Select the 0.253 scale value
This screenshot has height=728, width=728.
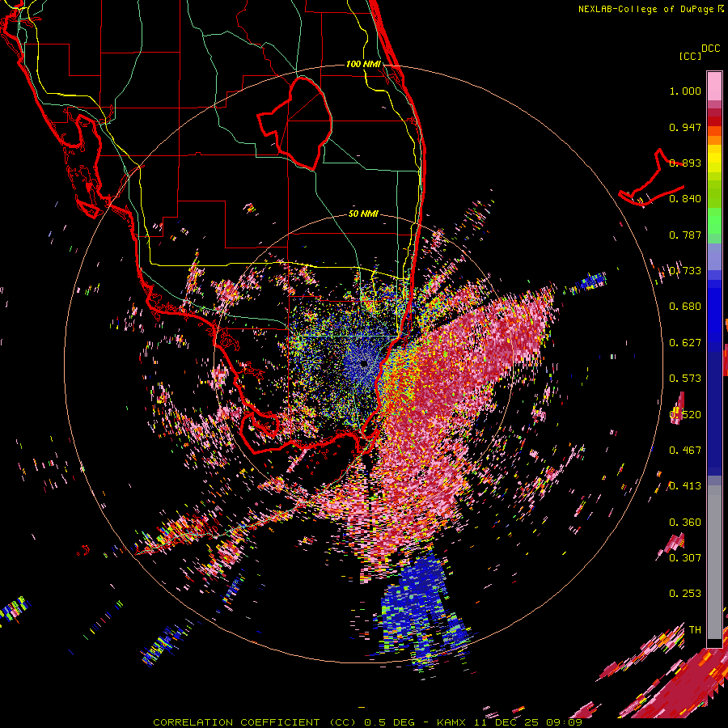coord(685,594)
